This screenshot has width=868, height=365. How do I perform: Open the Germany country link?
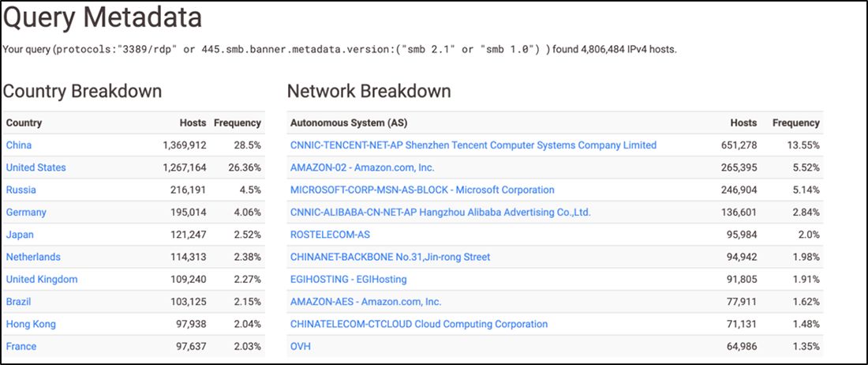click(x=26, y=213)
